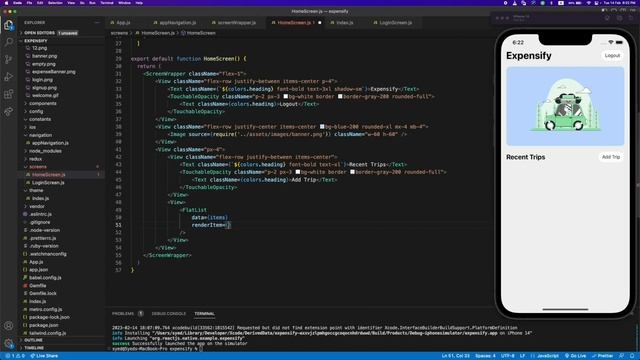Open package.json in the explorer
This screenshot has height=360, width=640.
(x=44, y=325)
